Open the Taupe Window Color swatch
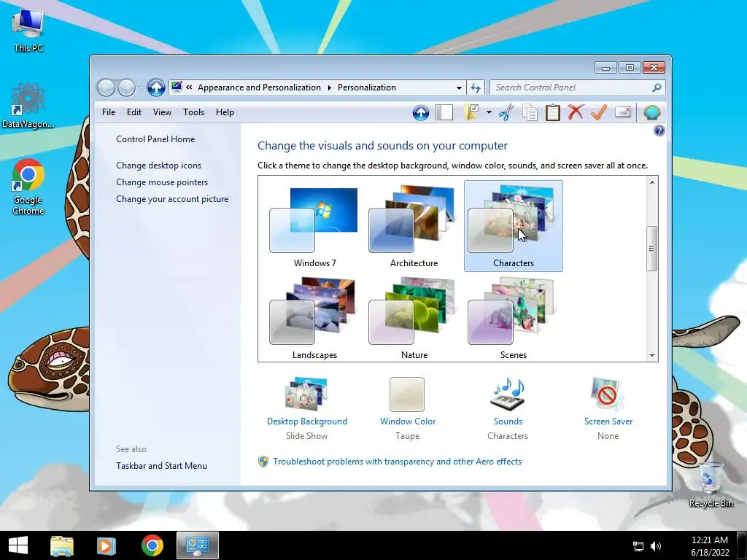 [407, 394]
